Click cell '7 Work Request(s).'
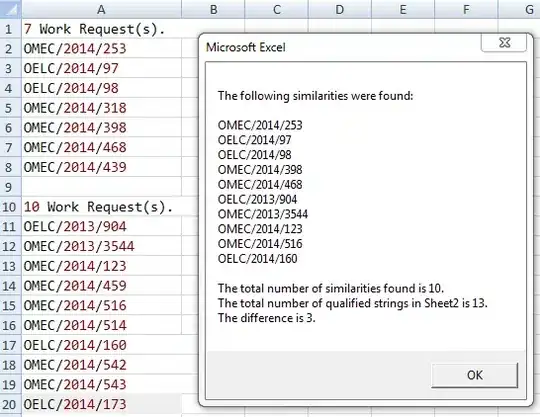This screenshot has width=540, height=417. click(101, 29)
